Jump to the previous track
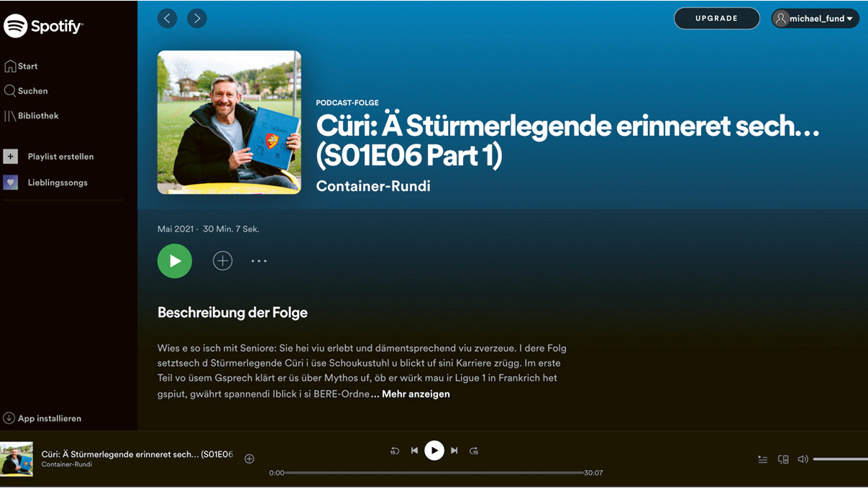 point(414,451)
